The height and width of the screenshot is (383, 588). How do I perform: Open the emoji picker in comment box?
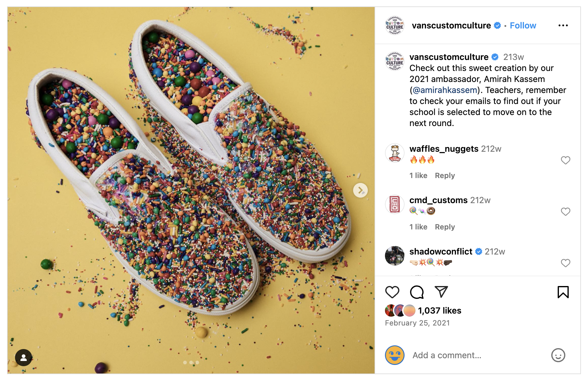pyautogui.click(x=558, y=355)
